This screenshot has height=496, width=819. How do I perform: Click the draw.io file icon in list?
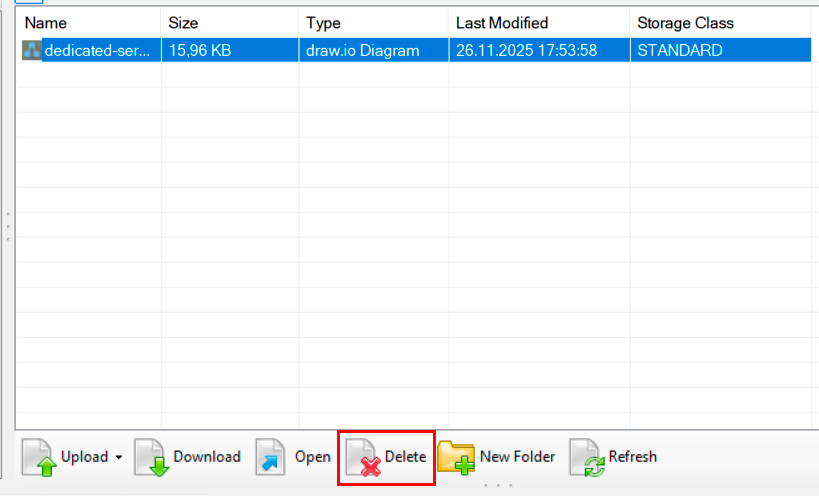tap(31, 50)
